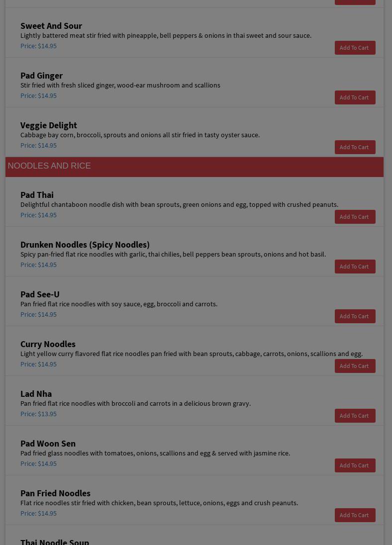Screen dimensions: 392x545
Task: Open the Pad Thai item title
Action: (37, 195)
